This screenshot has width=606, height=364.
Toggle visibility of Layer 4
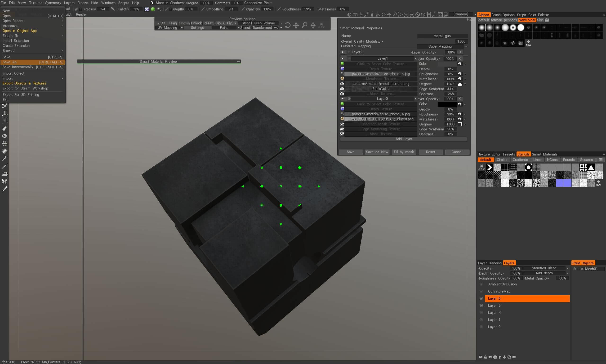[481, 313]
